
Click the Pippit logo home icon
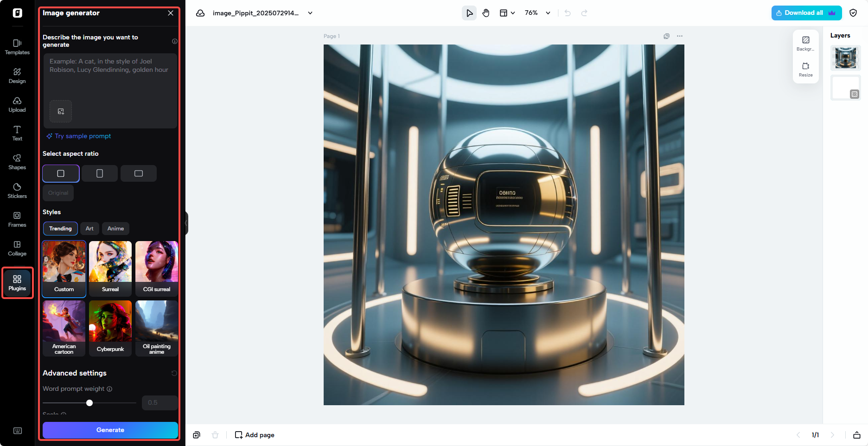[17, 13]
